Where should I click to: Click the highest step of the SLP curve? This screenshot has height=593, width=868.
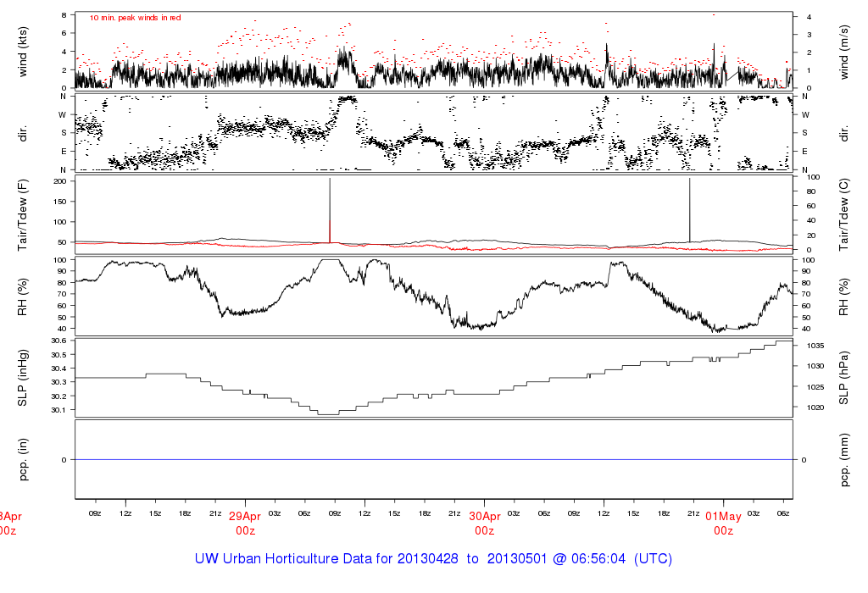click(784, 342)
